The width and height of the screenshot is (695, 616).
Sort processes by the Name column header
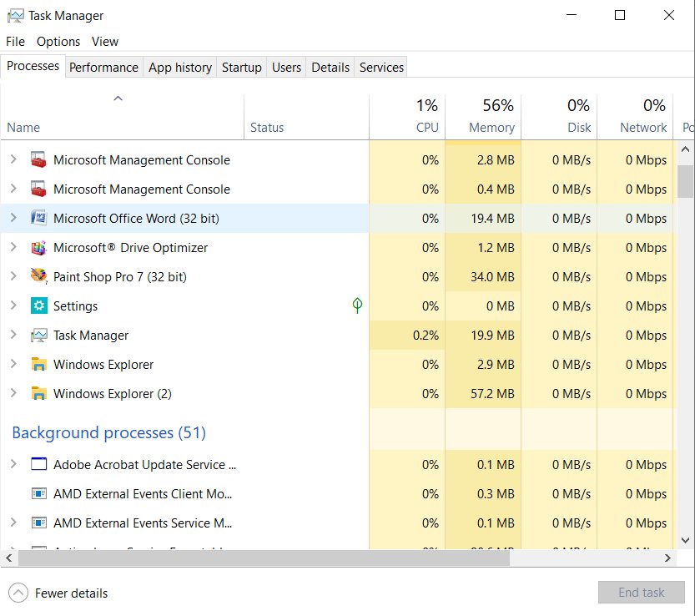click(x=123, y=117)
